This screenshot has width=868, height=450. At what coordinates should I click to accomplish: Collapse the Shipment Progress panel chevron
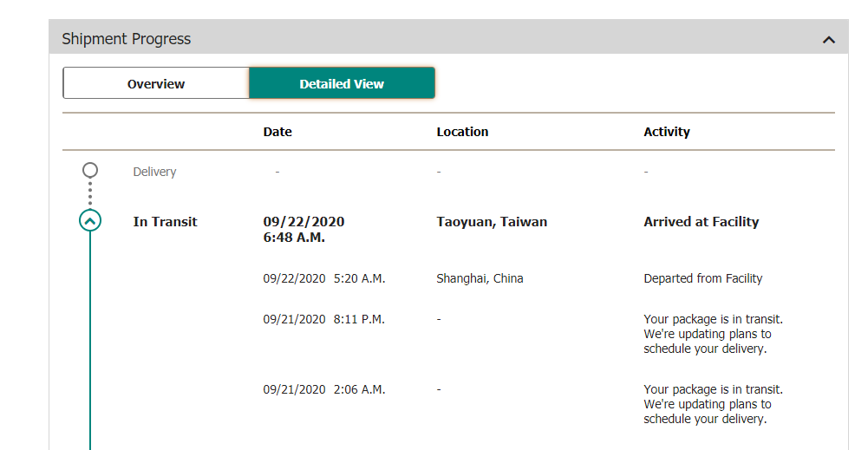click(828, 40)
